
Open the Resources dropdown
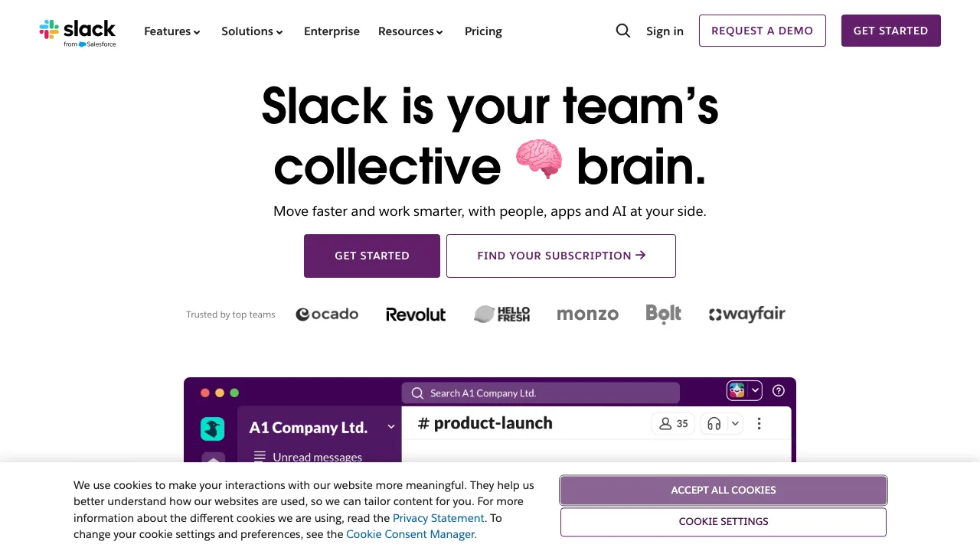tap(410, 31)
